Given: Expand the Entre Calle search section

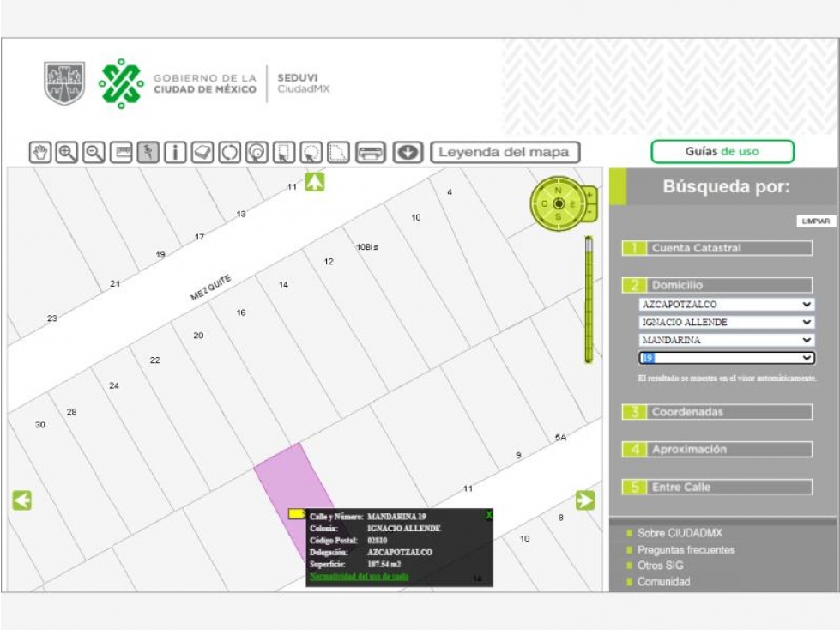Looking at the screenshot, I should point(716,487).
